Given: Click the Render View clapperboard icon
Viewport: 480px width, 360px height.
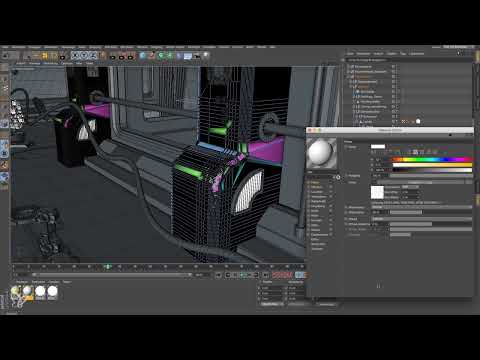Looking at the screenshot, I should pyautogui.click(x=113, y=57).
